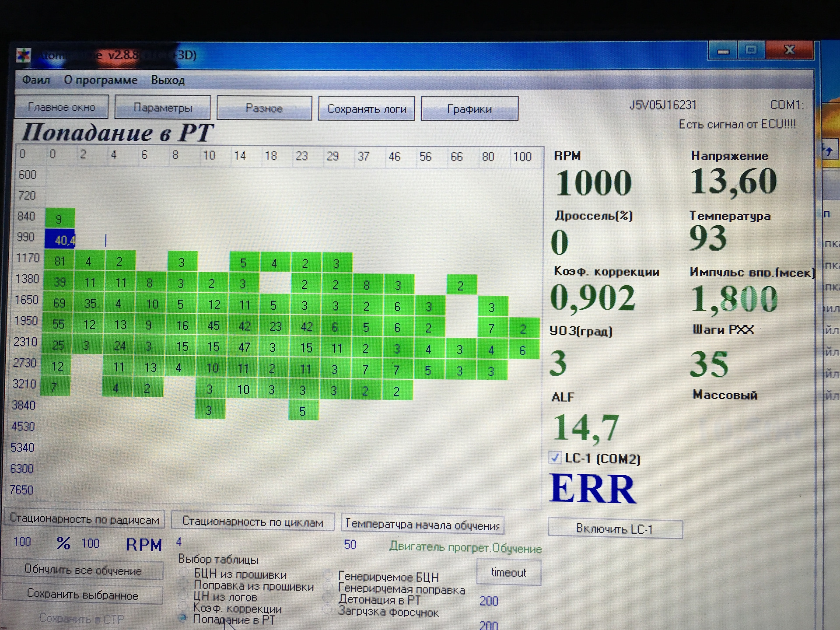Open the Параметры section
The height and width of the screenshot is (630, 840).
163,108
